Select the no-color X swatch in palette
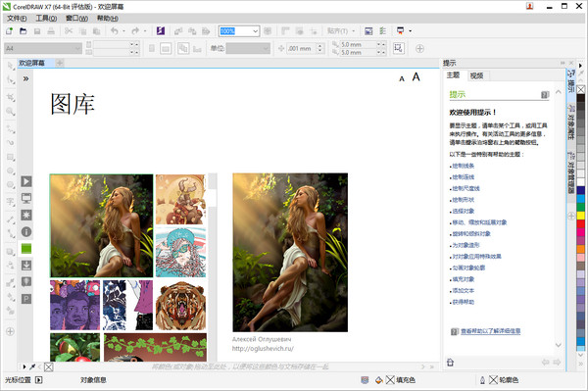588x391 pixels. 580,89
